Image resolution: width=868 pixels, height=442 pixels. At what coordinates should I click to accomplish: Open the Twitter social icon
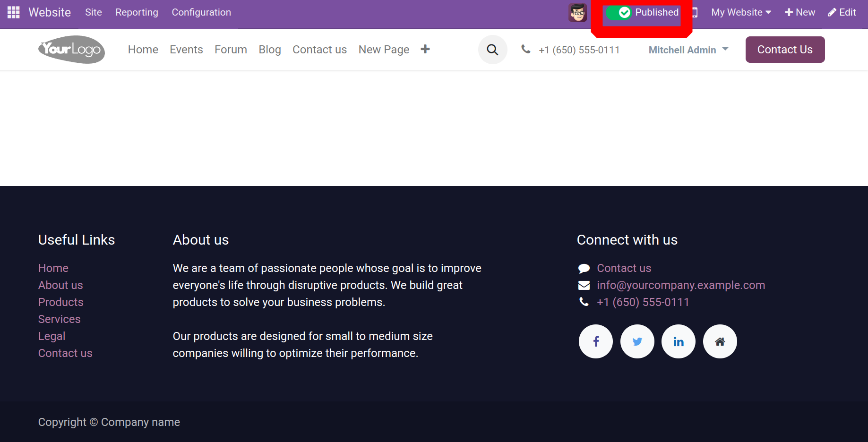click(637, 341)
